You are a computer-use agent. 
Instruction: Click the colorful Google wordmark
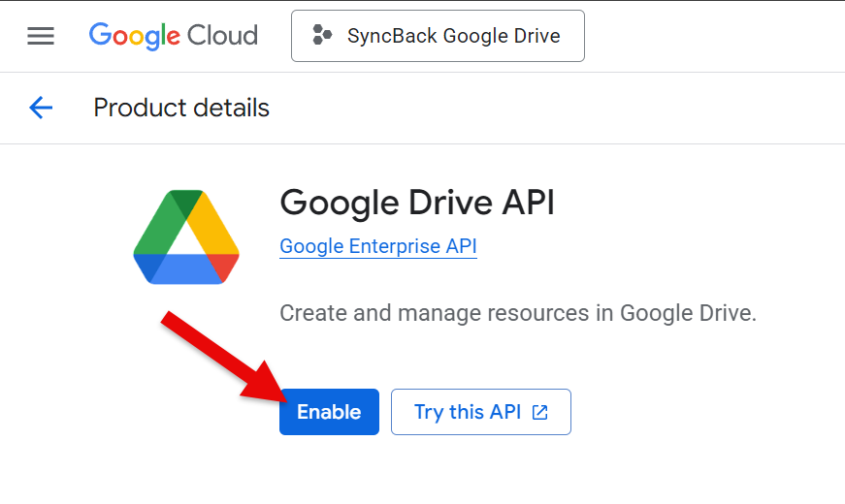[x=135, y=36]
